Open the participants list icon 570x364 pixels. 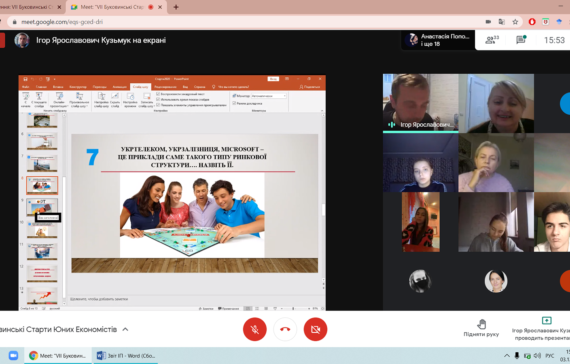(x=492, y=40)
